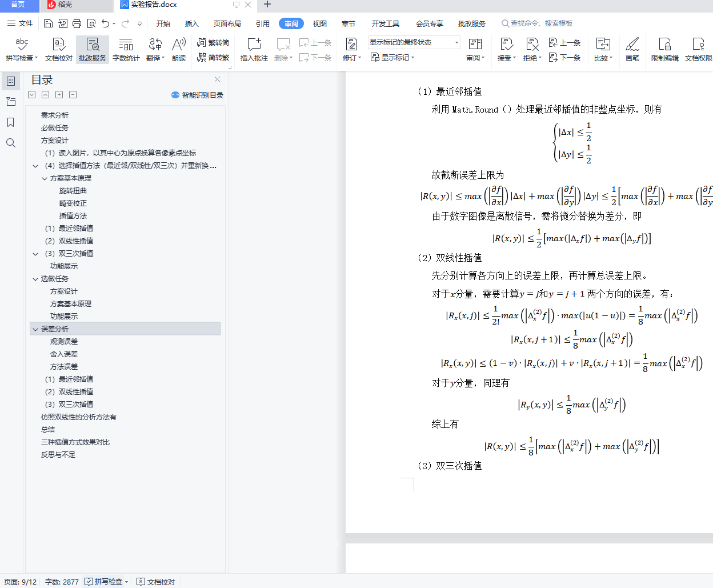Open the 显示标记 dropdown menu
Image resolution: width=713 pixels, height=588 pixels.
pos(392,57)
